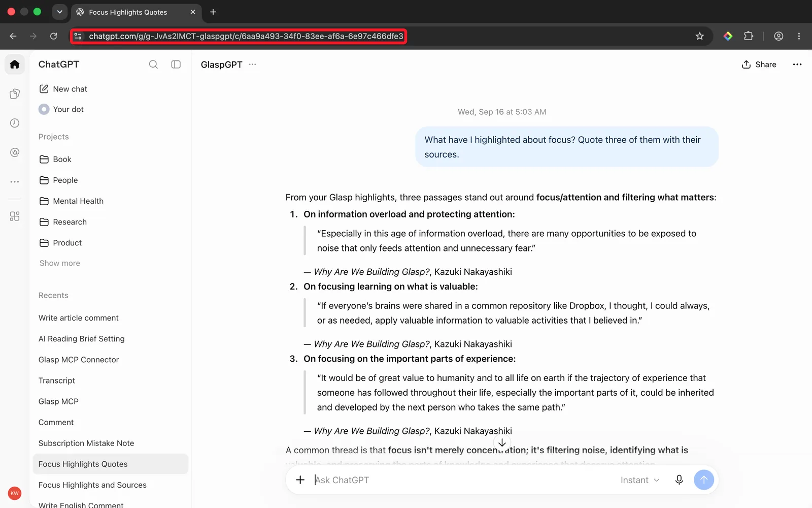Click the send arrow button

704,480
